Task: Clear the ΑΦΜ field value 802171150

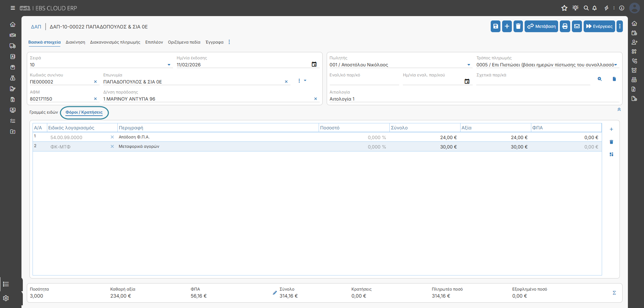Action: 95,99
